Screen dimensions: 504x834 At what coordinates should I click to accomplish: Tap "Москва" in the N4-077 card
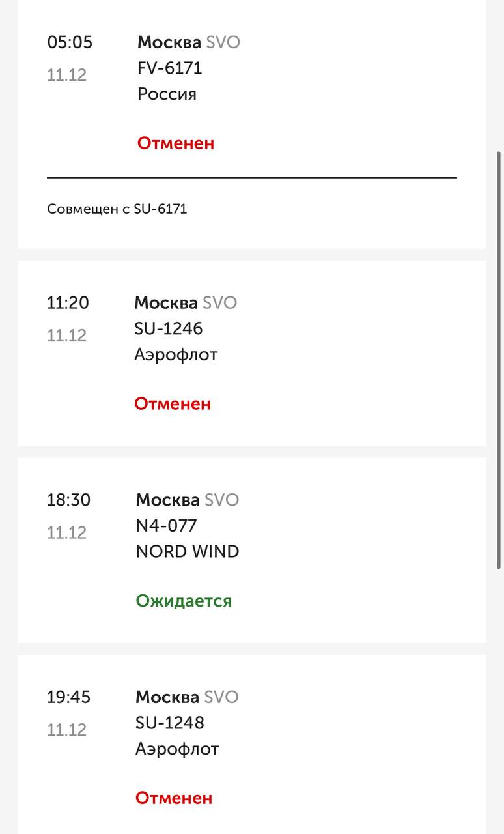(x=168, y=500)
